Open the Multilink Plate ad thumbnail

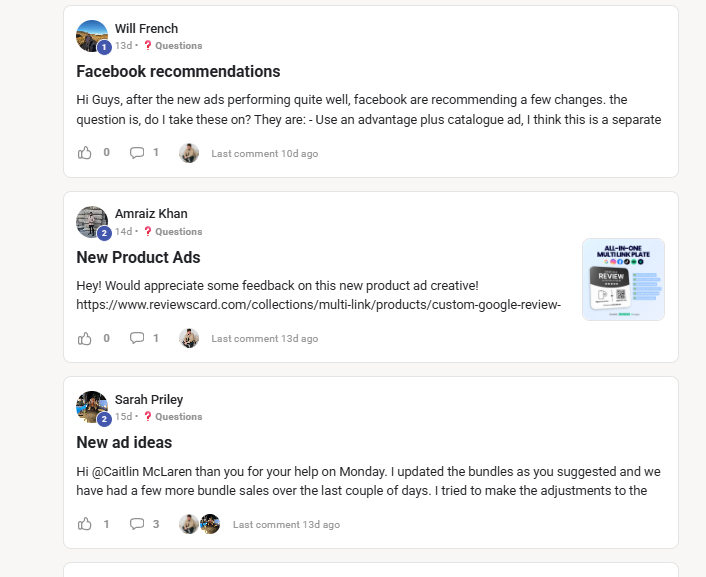click(623, 279)
